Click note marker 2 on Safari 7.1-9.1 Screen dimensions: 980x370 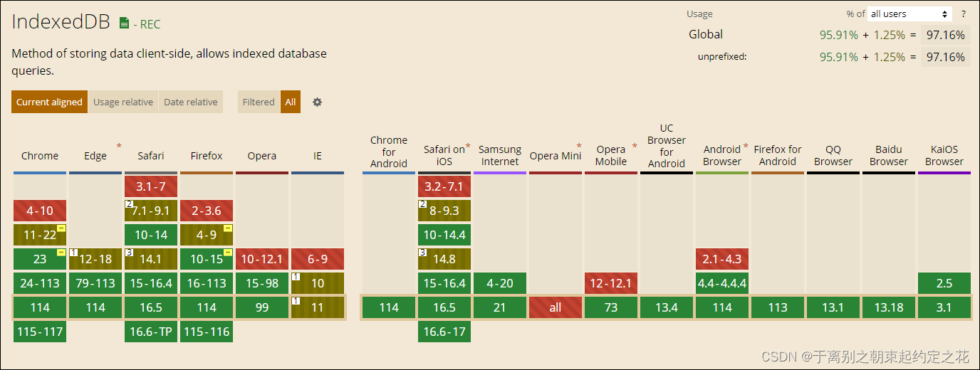129,204
